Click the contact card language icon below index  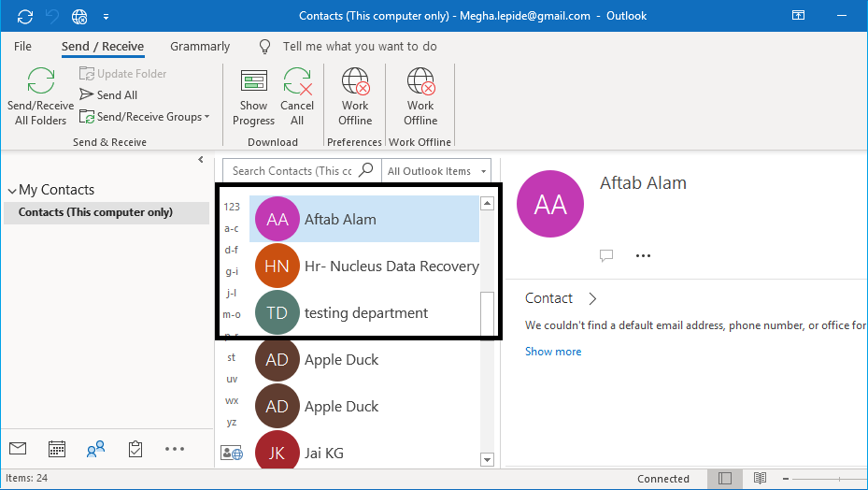(232, 454)
